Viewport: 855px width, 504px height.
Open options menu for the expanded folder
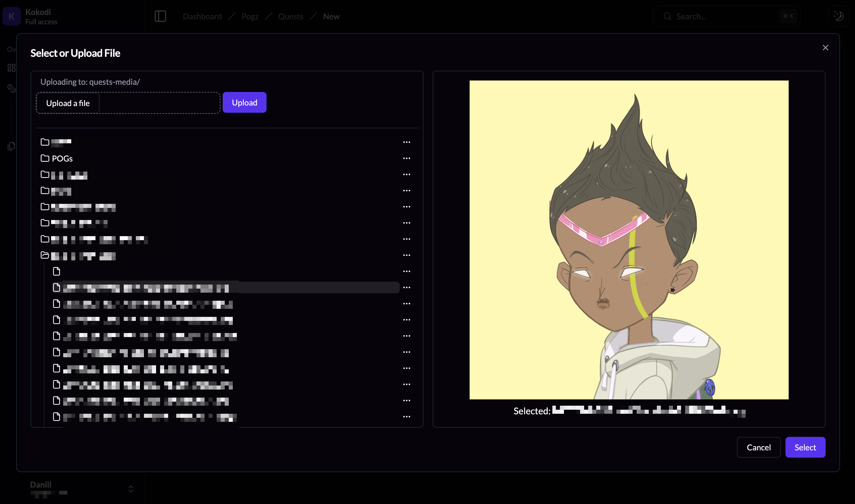tap(406, 255)
